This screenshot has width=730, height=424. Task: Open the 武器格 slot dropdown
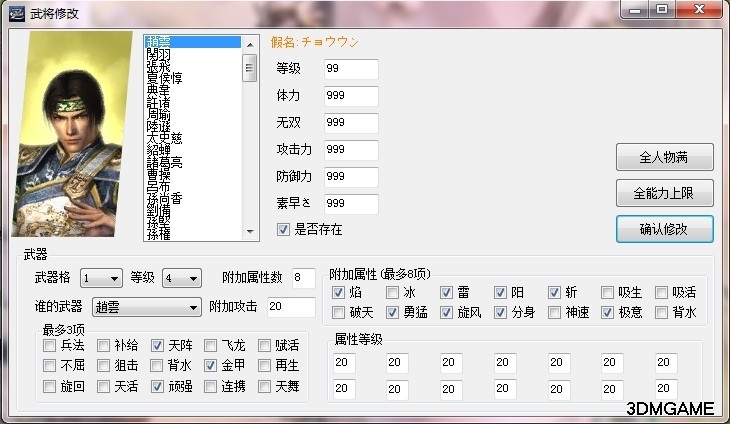tap(102, 278)
